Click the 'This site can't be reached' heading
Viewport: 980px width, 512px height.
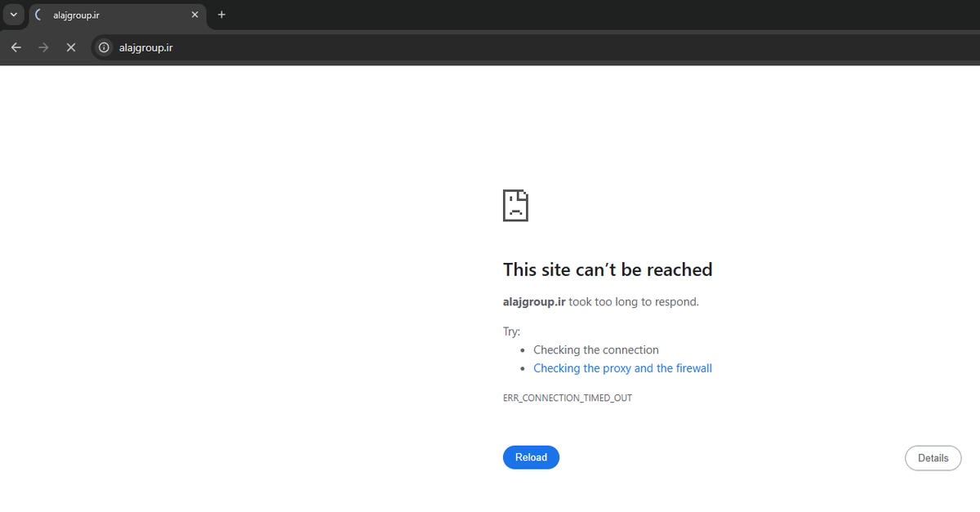(x=608, y=269)
